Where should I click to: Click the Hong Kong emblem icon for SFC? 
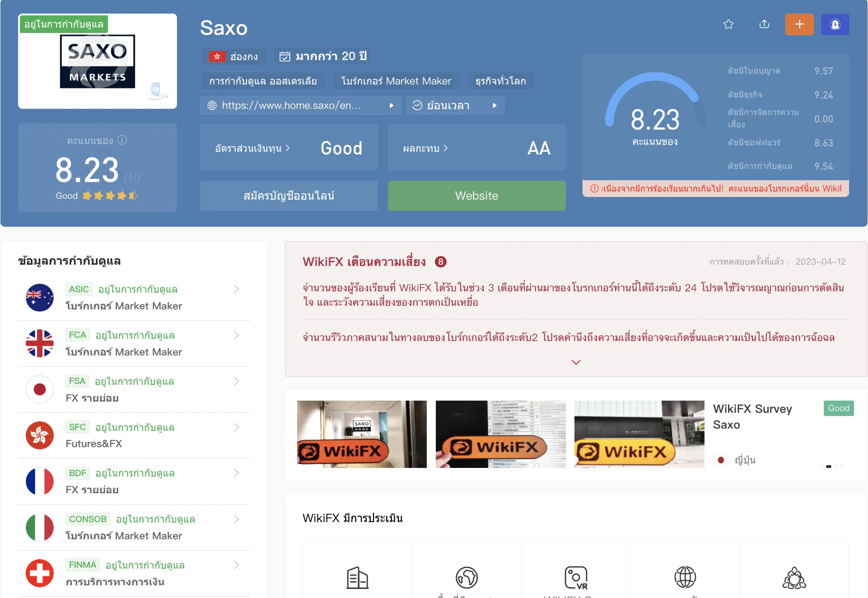pos(40,435)
